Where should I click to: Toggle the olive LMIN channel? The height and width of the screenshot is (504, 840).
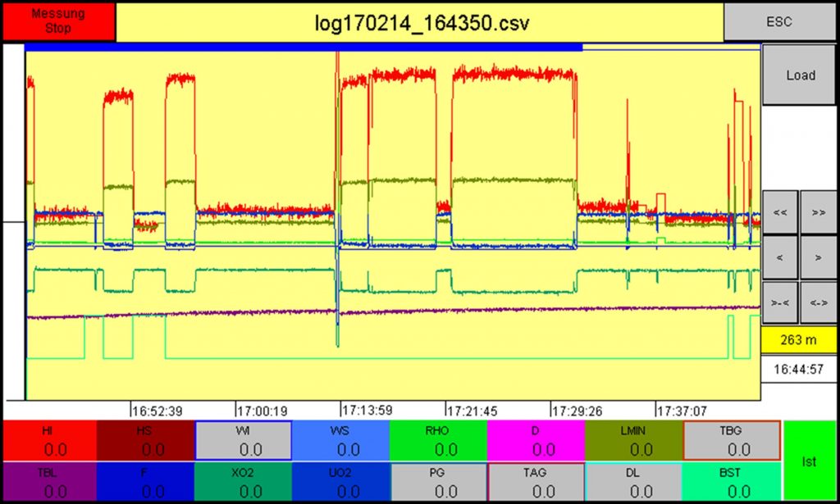(x=632, y=441)
